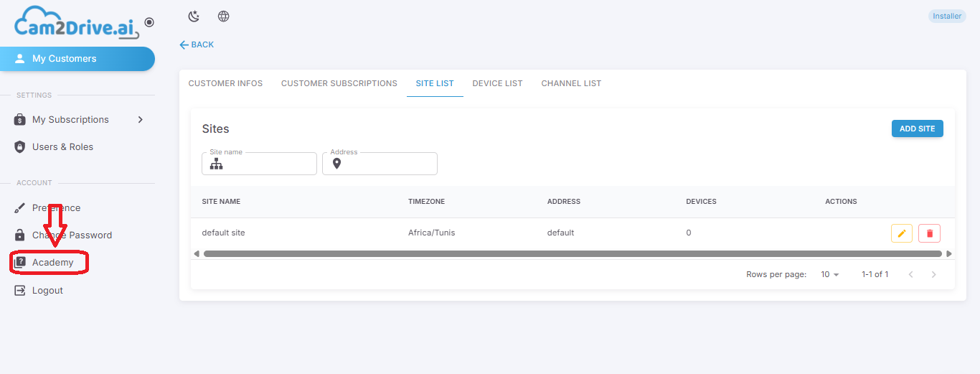Image resolution: width=980 pixels, height=374 pixels.
Task: Open My Customers in sidebar
Action: (77, 59)
